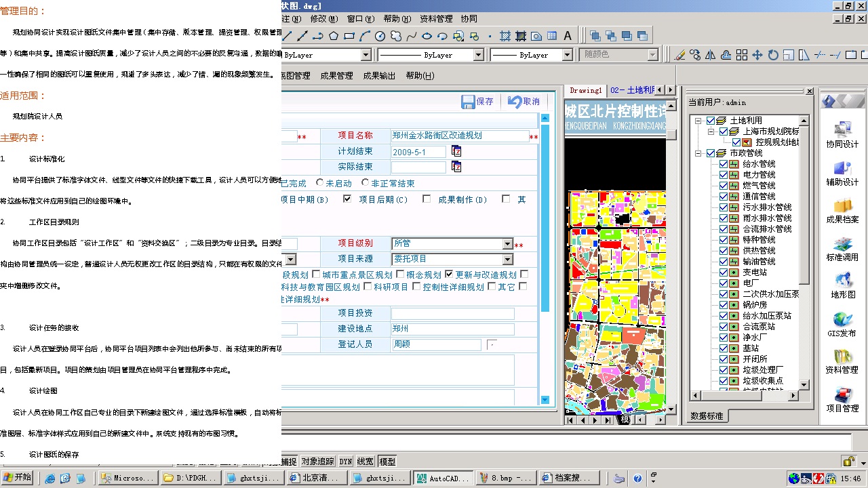This screenshot has width=868, height=488.
Task: Select 未启动 radio button
Action: [320, 183]
